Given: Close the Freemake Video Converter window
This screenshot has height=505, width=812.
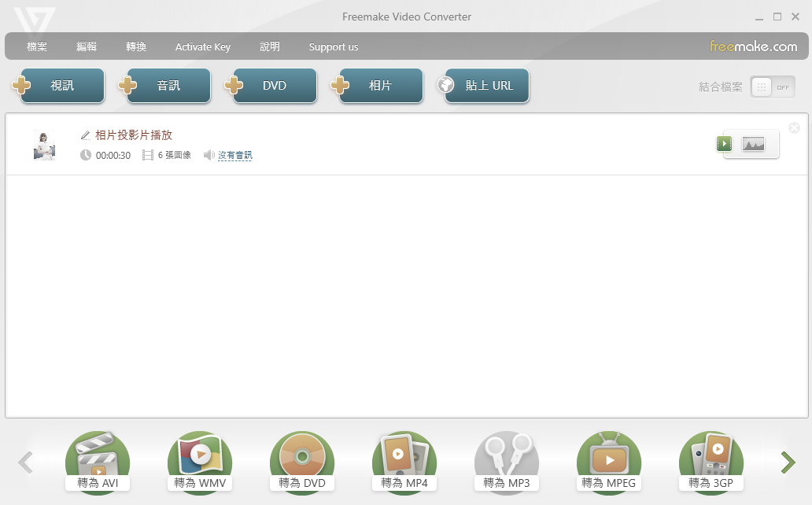Looking at the screenshot, I should tap(795, 17).
